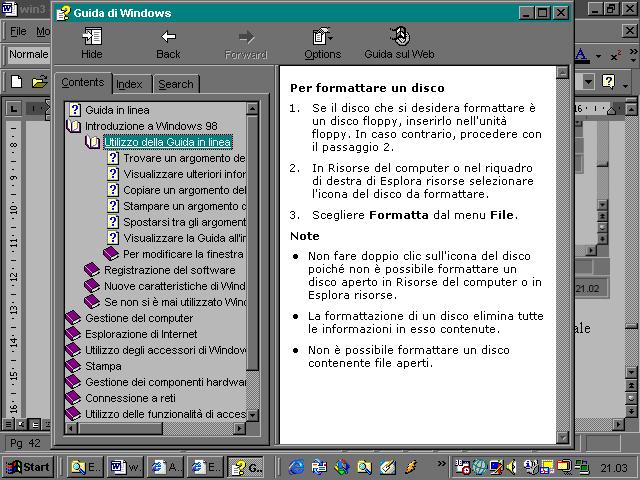This screenshot has width=640, height=480.
Task: Expand Utilizzo degli accessori di Windows book
Action: coord(73,350)
